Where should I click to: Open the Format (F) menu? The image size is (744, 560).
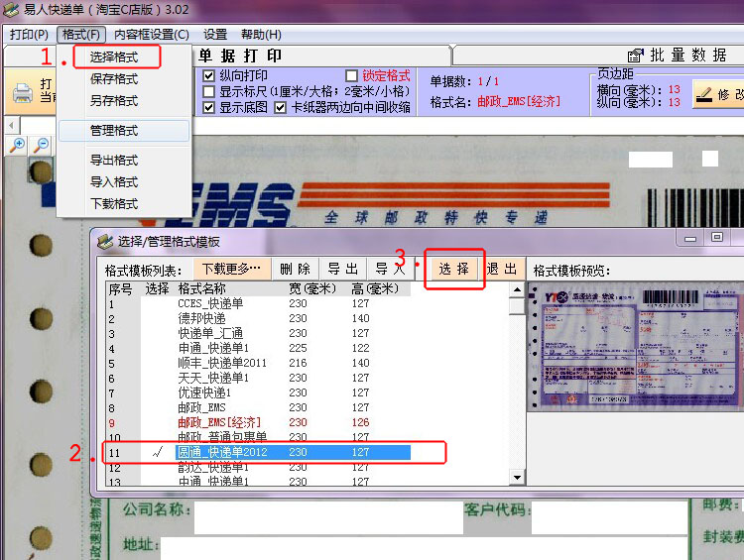click(80, 35)
